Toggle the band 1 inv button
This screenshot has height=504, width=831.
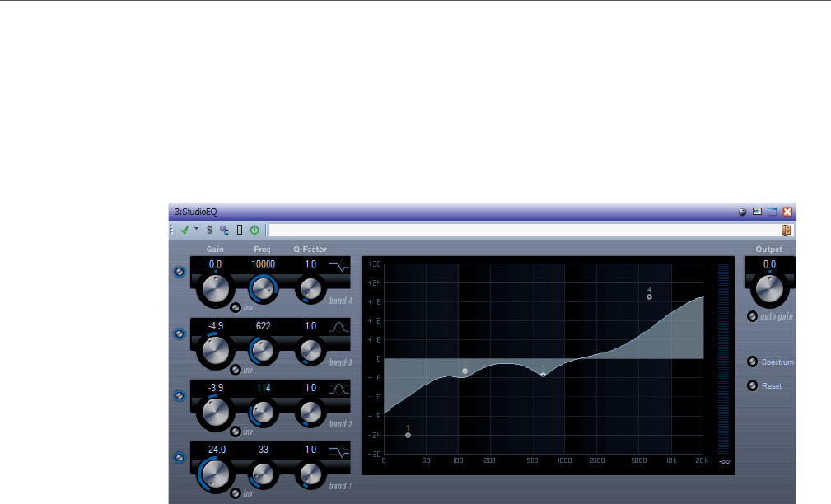point(236,492)
